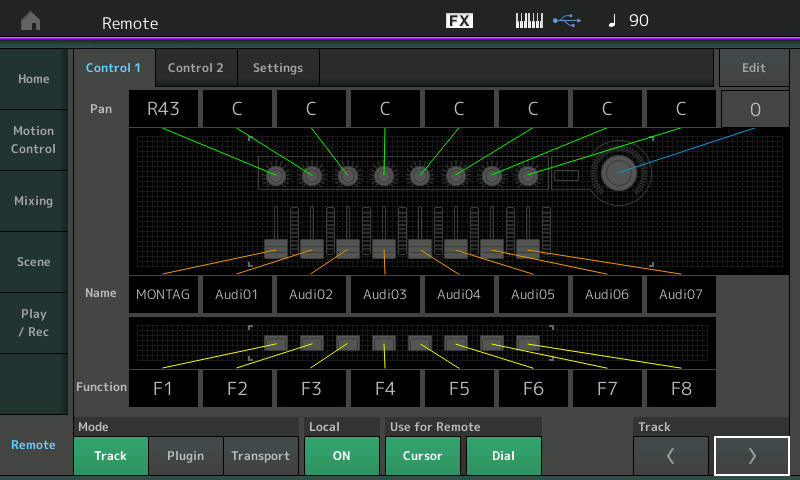This screenshot has width=800, height=480.
Task: Tap the Home house icon in top bar
Action: click(x=31, y=22)
